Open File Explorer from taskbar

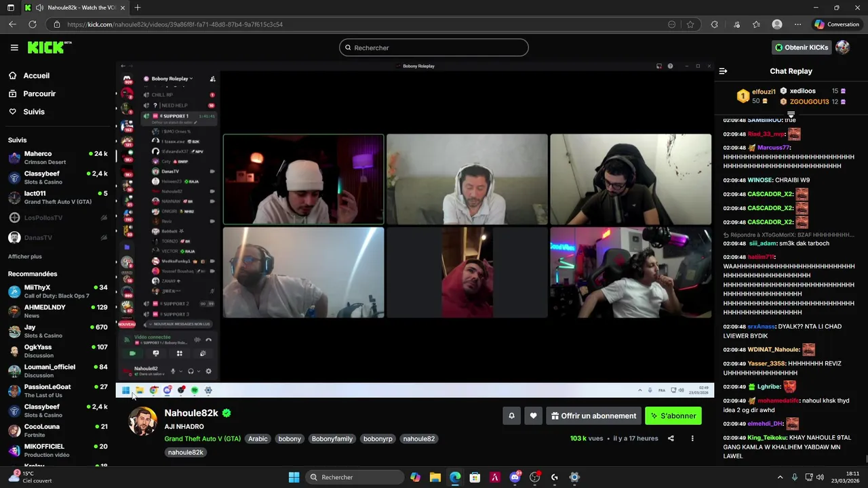435,477
